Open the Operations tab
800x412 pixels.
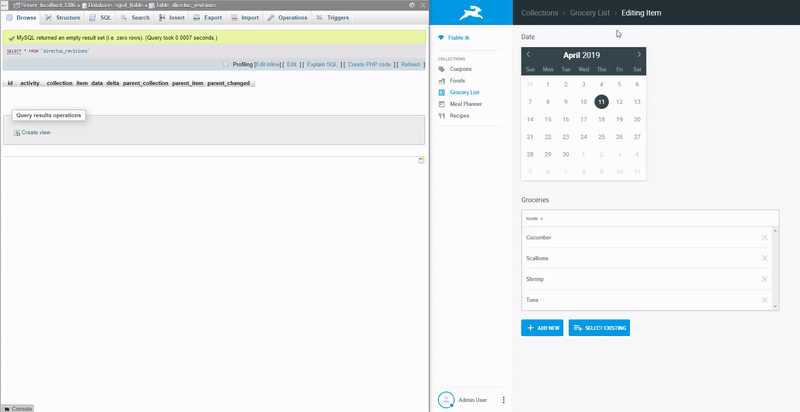(287, 17)
